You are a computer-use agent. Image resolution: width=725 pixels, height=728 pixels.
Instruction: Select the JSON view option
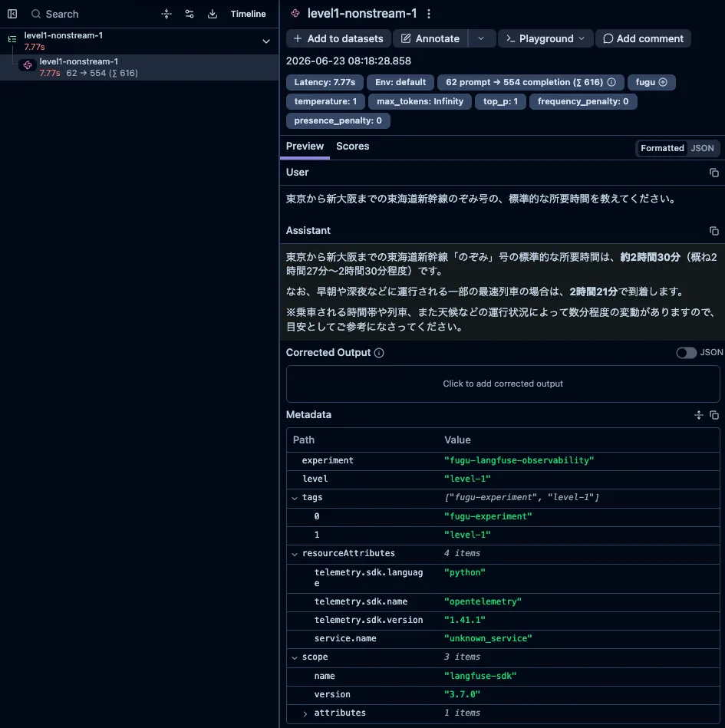(x=702, y=148)
